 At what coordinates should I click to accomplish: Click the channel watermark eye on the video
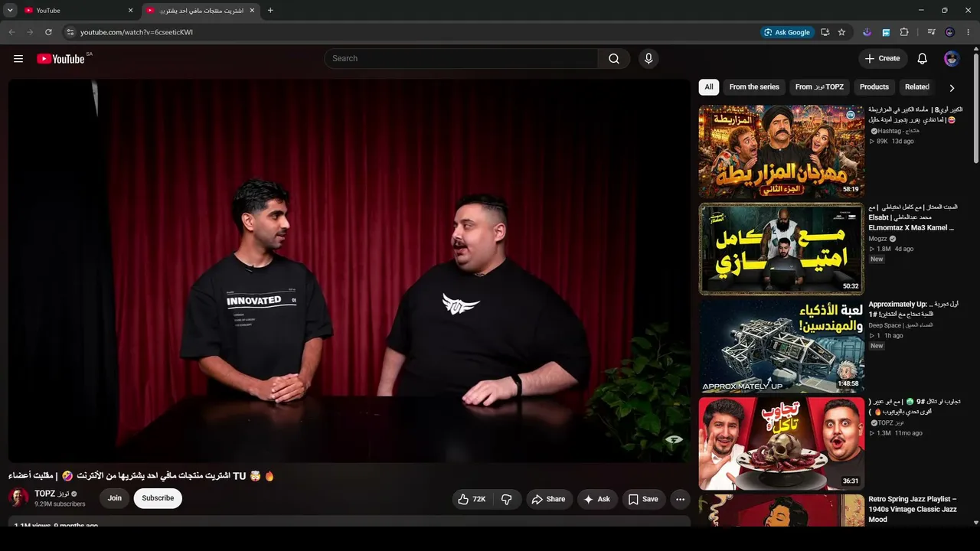point(673,440)
